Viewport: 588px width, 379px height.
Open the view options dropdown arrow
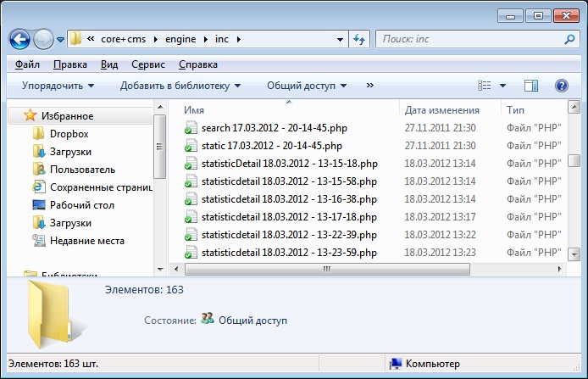pyautogui.click(x=503, y=86)
